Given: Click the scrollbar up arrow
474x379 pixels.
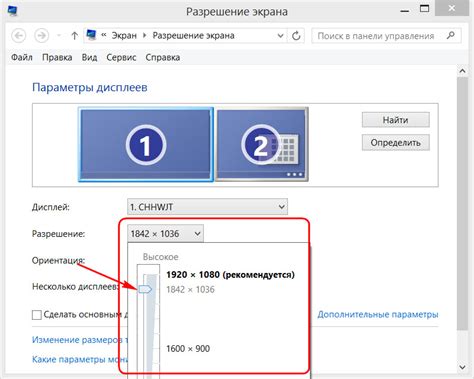Looking at the screenshot, I should tap(462, 71).
